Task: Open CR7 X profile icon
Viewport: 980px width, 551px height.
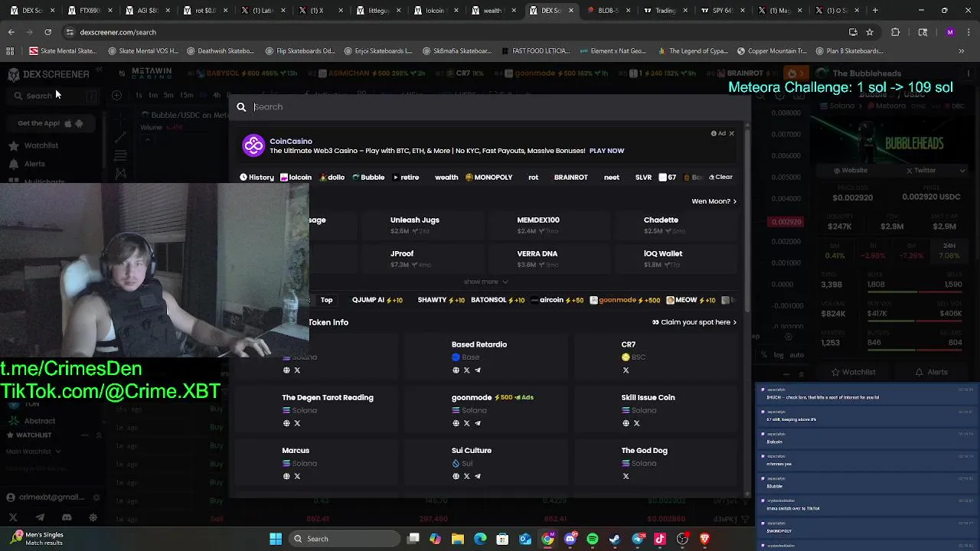Action: pyautogui.click(x=626, y=370)
